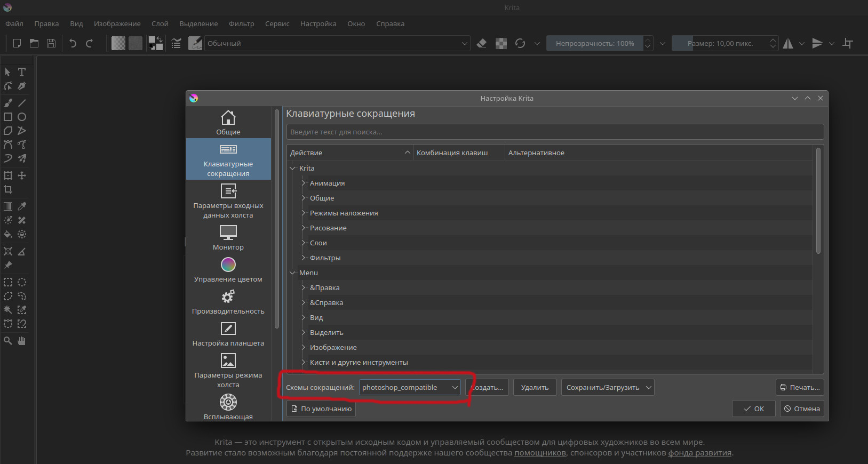Open the blending mode dropdown 'Обычный'
Viewport: 868px width, 464px height.
pos(337,43)
